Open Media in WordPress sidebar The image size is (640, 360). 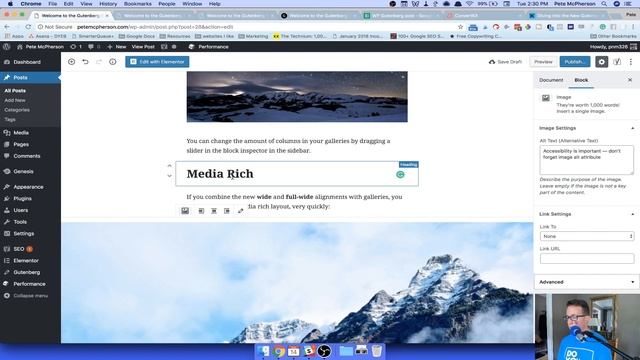click(x=21, y=133)
